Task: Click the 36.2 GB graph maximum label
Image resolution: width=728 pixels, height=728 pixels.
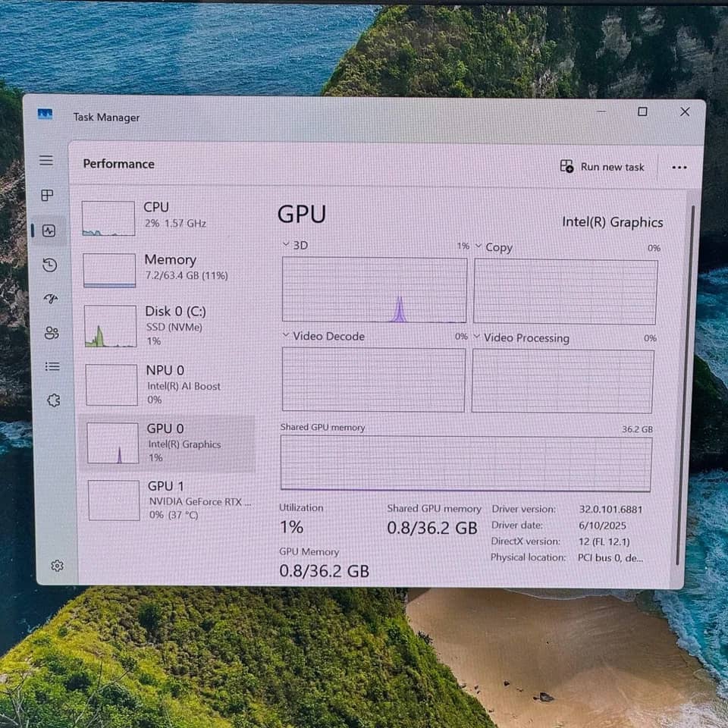Action: [x=638, y=429]
